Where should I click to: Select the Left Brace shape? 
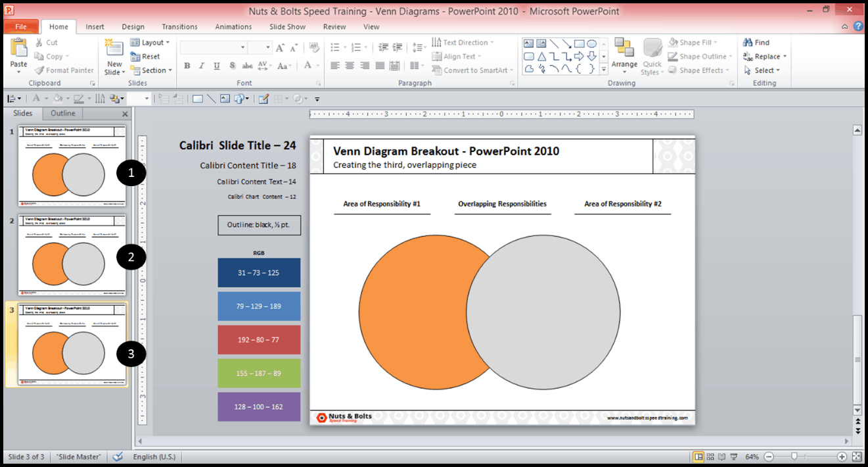(x=579, y=68)
